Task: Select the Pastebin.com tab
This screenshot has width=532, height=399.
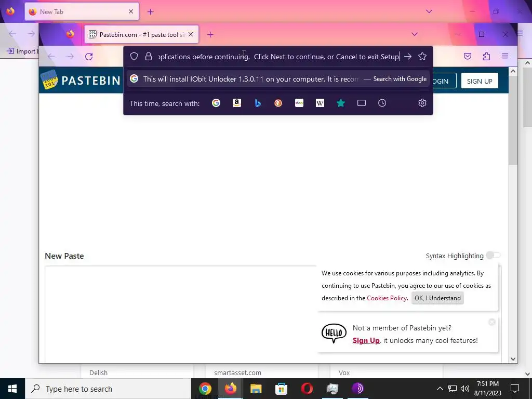Action: click(141, 34)
